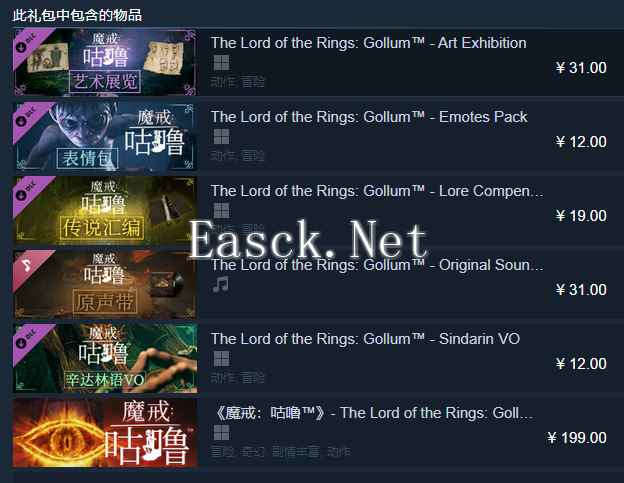This screenshot has height=483, width=624.
Task: Open the Sindarin VO DLC title
Action: (x=365, y=339)
